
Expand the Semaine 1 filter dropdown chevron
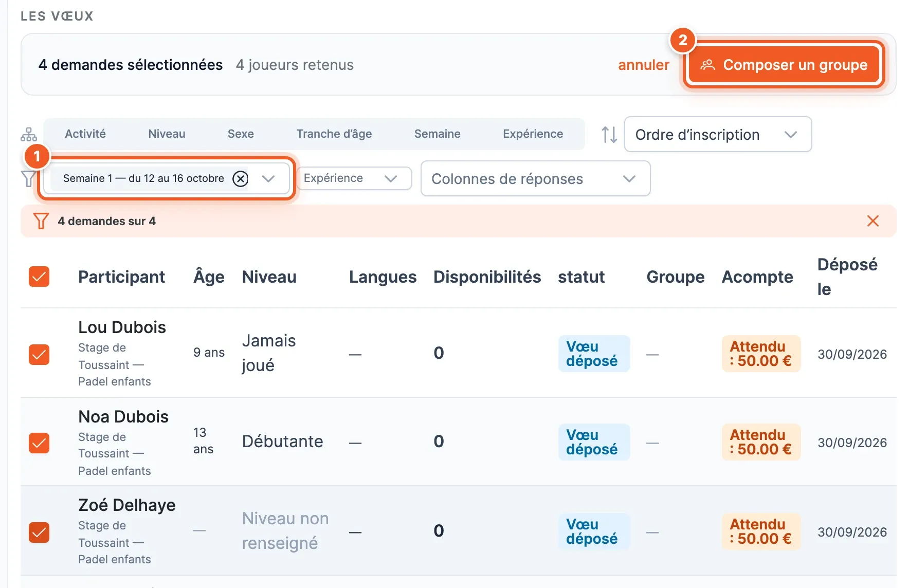pos(268,178)
